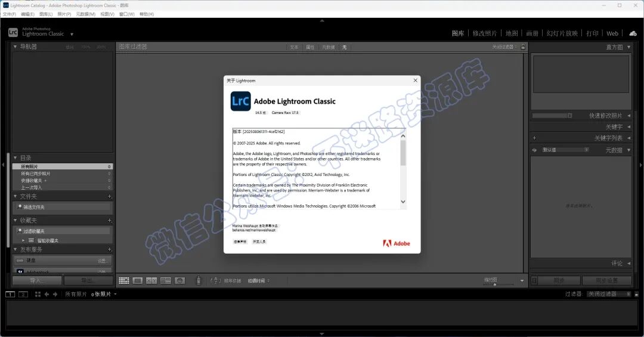Collapse the 文件夹 panel
644x337 pixels.
[15, 196]
